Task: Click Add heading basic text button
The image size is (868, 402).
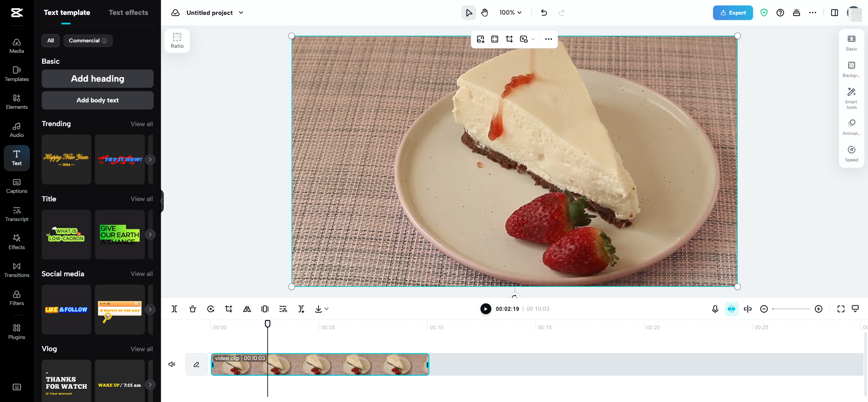Action: tap(97, 79)
